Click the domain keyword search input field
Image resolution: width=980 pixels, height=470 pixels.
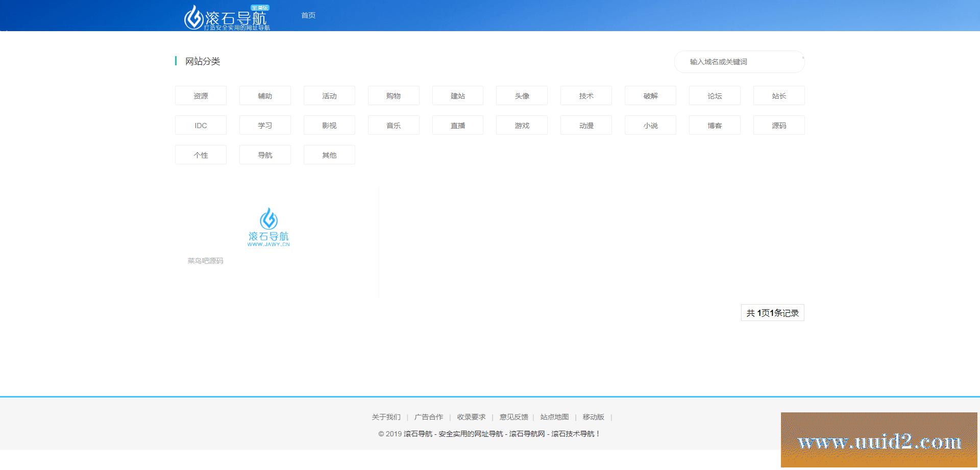coord(739,62)
